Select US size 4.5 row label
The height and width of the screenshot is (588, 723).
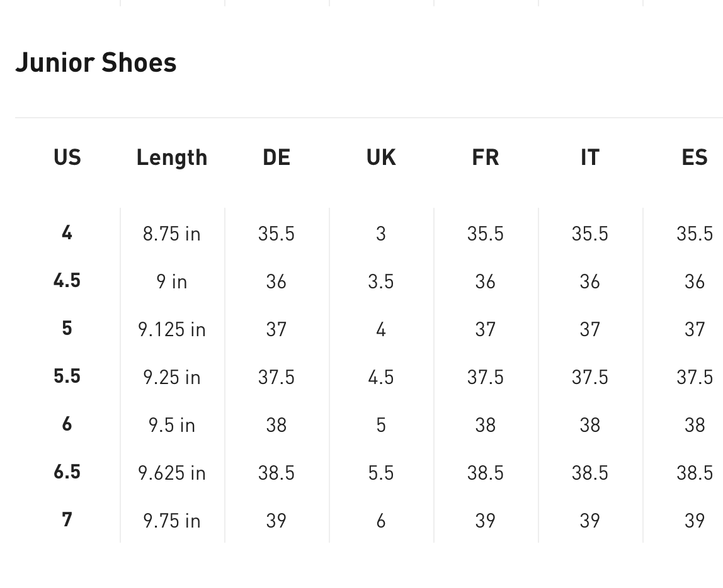click(x=67, y=281)
